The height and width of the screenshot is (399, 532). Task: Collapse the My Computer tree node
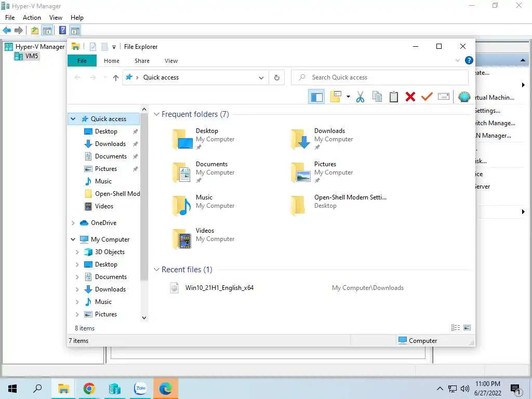point(73,239)
